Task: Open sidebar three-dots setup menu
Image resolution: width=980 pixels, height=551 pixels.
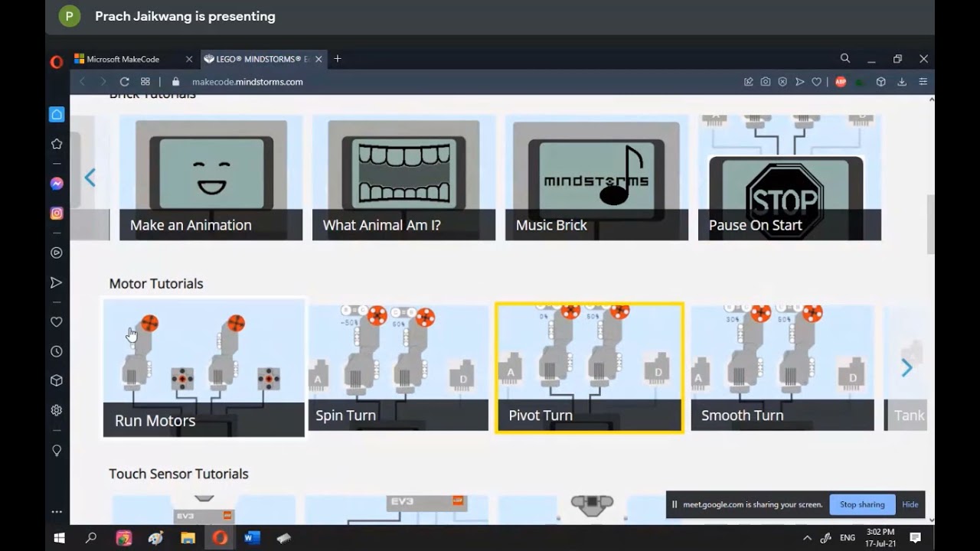Action: coord(57,511)
